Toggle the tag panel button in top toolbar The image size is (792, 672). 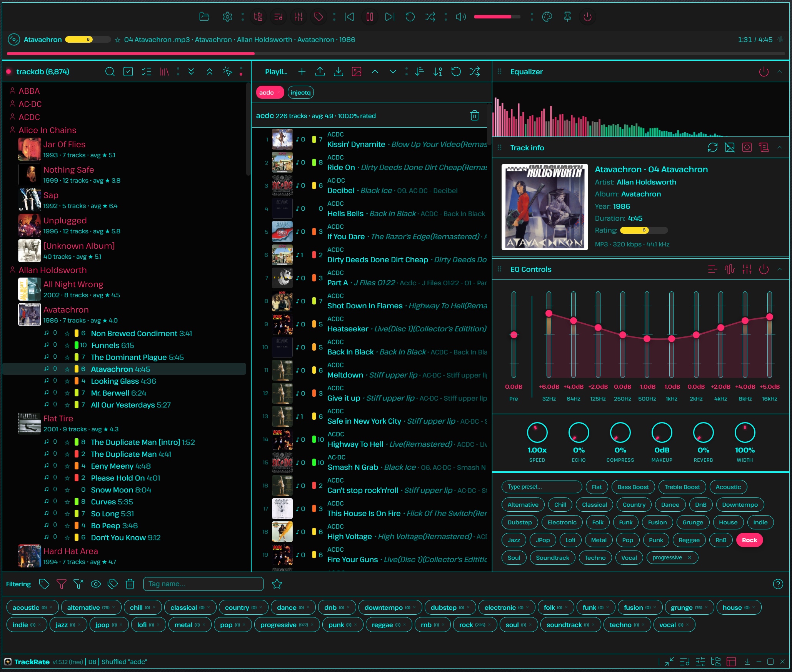click(318, 17)
